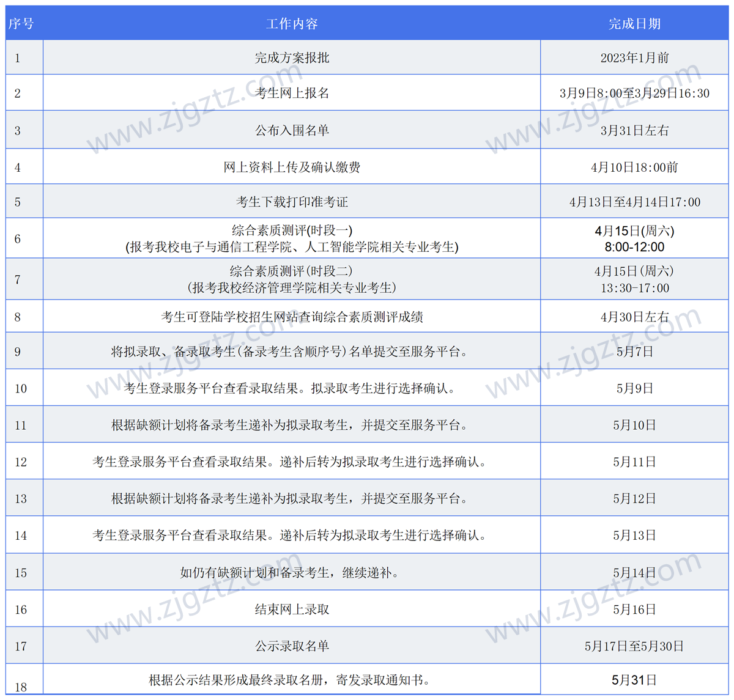Click 网上资料上传及确认缴费 in row 4
The width and height of the screenshot is (734, 700).
pos(292,166)
